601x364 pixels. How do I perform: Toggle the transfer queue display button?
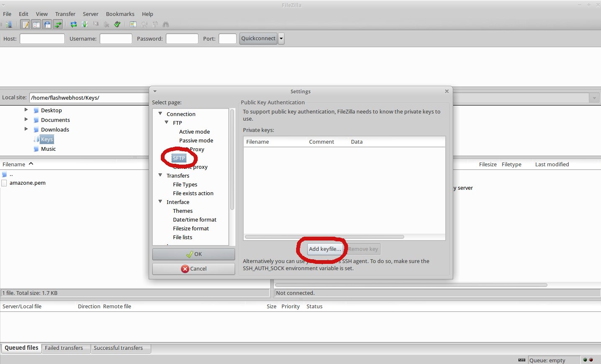(58, 24)
